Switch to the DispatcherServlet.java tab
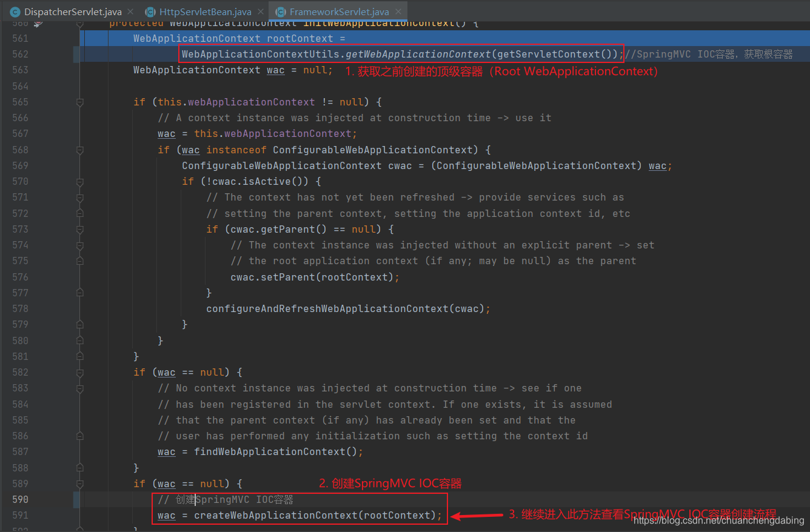The image size is (810, 532). click(73, 12)
